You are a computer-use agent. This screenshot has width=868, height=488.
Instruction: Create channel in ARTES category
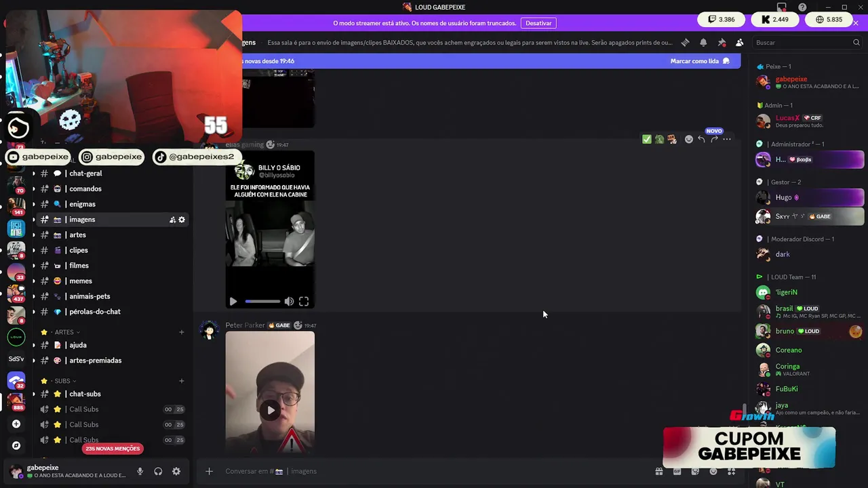[x=181, y=332]
